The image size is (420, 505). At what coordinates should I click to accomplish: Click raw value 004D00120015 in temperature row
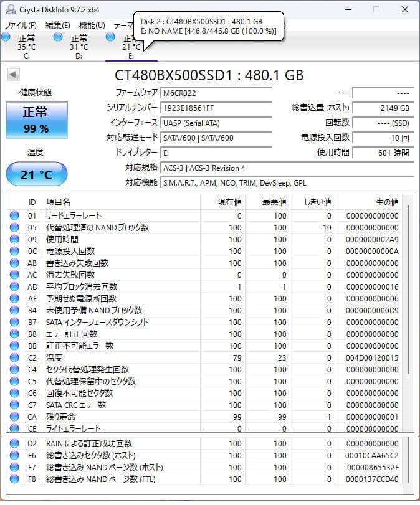pos(372,357)
